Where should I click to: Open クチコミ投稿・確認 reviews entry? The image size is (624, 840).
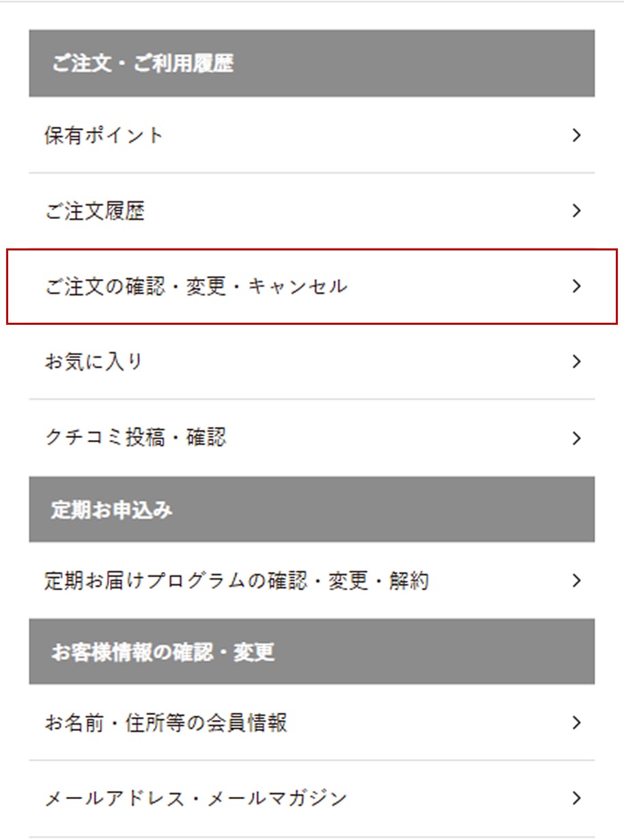(134, 437)
